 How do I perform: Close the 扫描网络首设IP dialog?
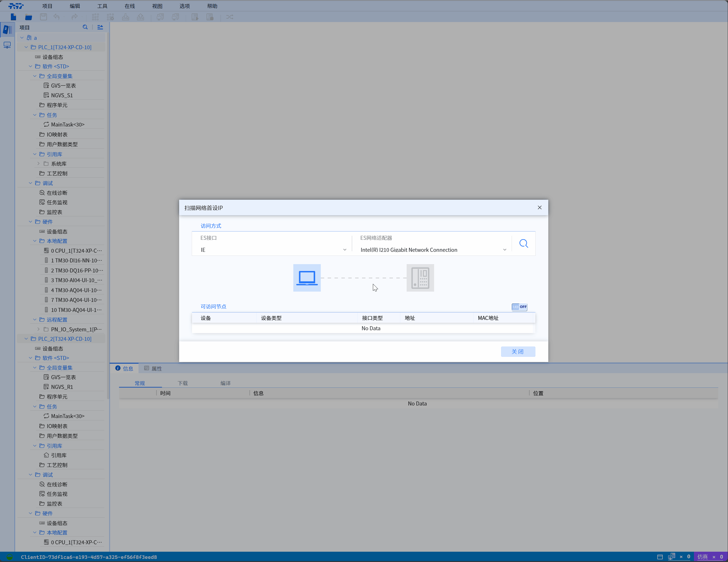[539, 208]
